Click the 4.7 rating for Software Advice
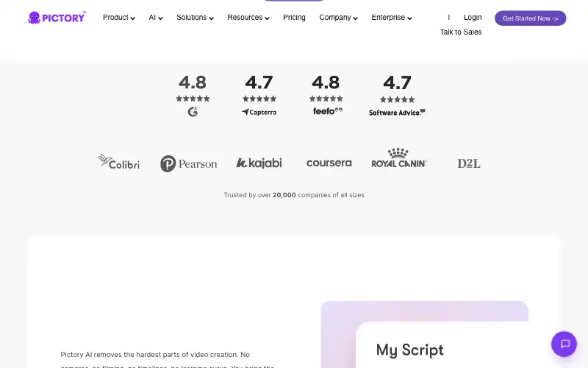This screenshot has height=368, width=588. click(397, 82)
